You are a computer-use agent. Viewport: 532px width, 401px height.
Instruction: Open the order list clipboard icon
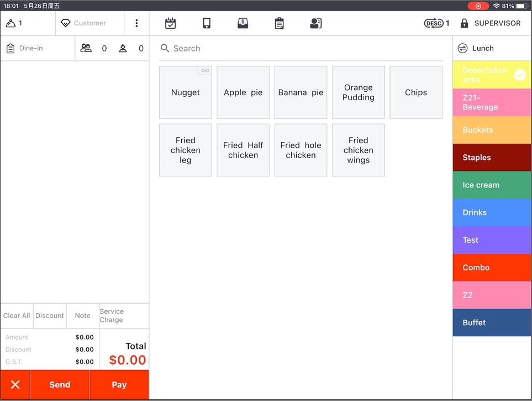[279, 23]
